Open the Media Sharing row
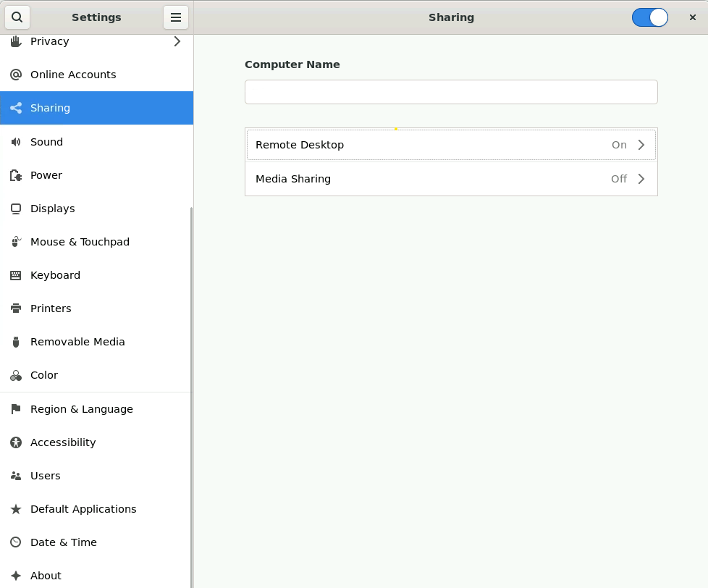Image resolution: width=708 pixels, height=588 pixels. pos(434,179)
